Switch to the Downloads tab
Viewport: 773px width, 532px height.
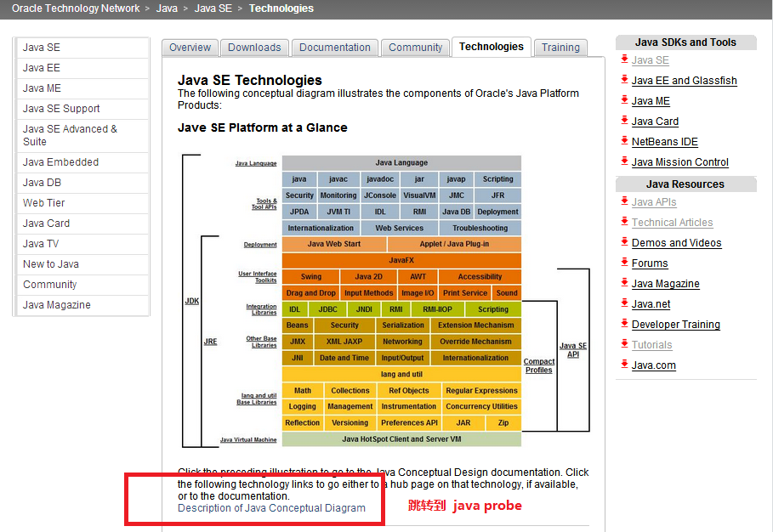[254, 48]
